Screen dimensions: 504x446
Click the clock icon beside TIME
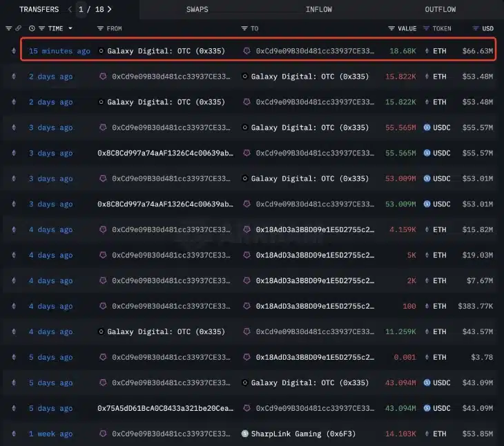tap(32, 28)
